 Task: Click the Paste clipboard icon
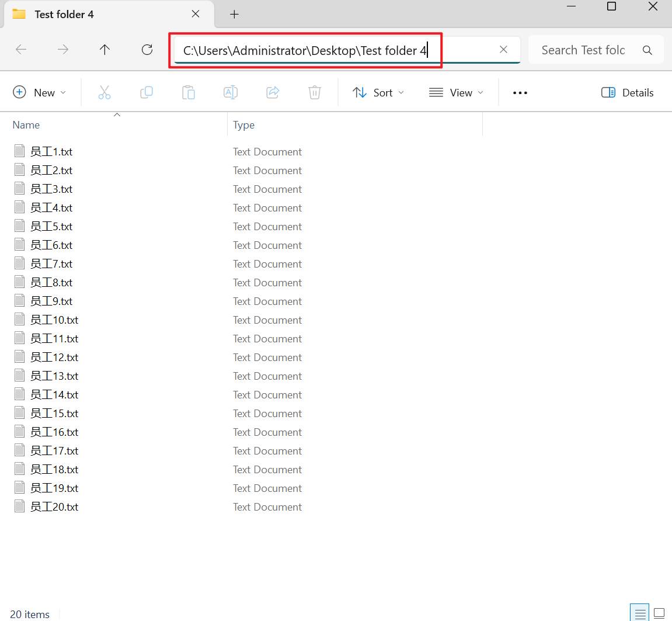point(189,92)
